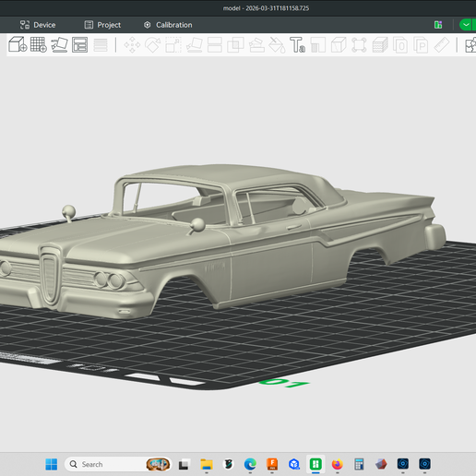Open the Mesh boolean overlapping squares tool

pyautogui.click(x=235, y=45)
